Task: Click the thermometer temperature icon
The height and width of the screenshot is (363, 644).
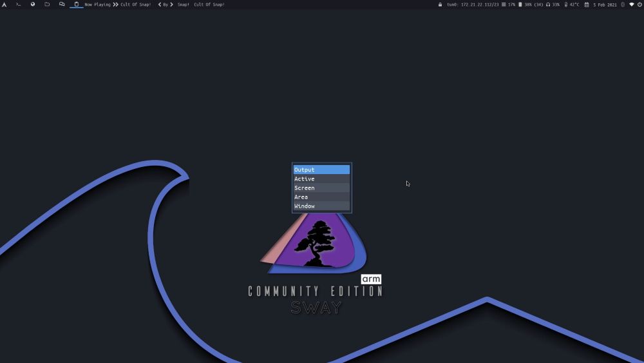Action: 566,5
